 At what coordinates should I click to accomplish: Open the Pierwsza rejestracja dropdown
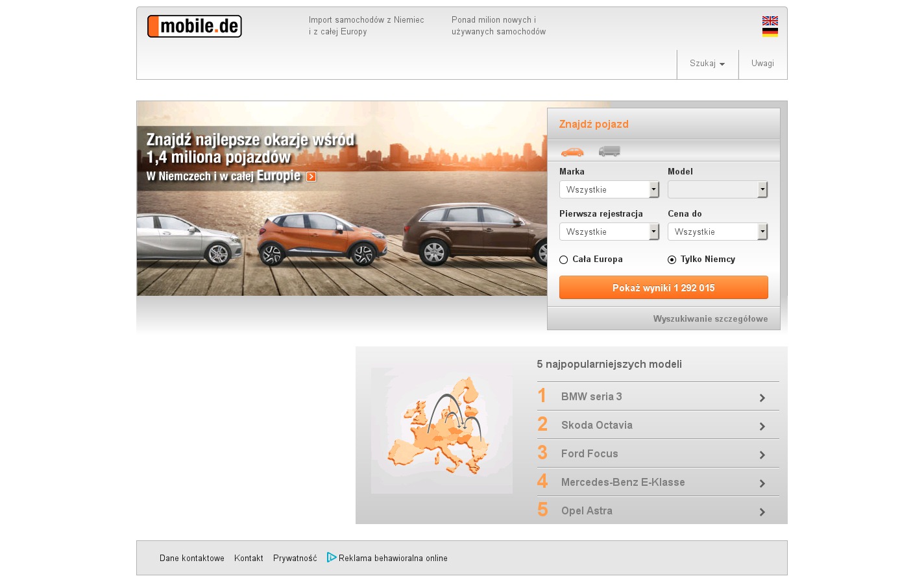(609, 232)
